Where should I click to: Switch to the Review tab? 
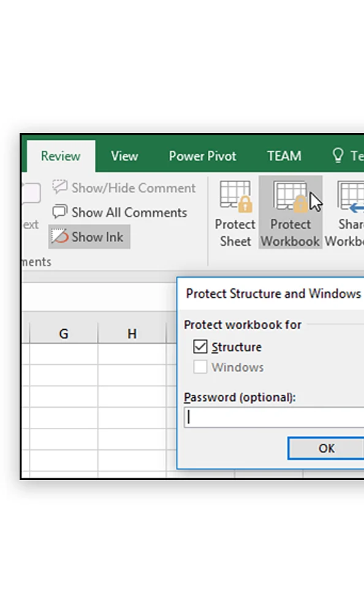click(61, 156)
